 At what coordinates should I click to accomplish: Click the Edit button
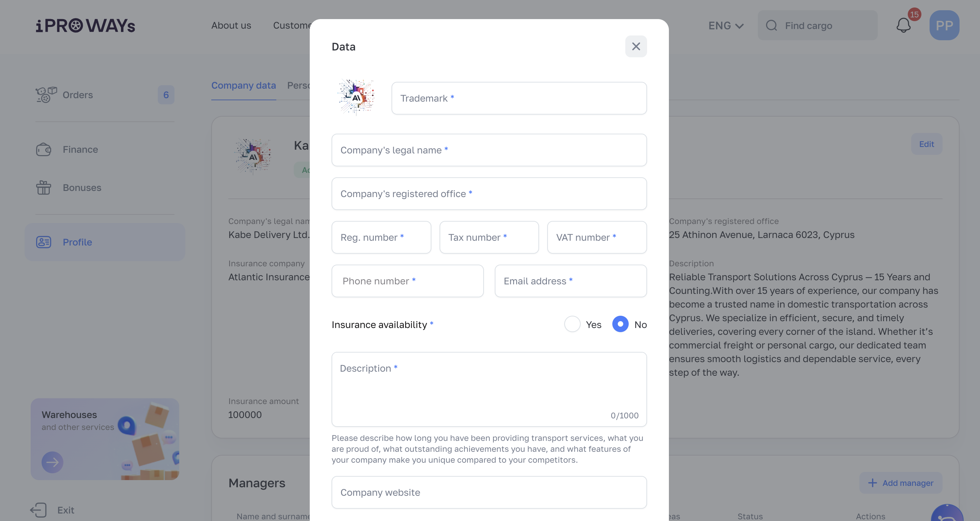pyautogui.click(x=927, y=144)
